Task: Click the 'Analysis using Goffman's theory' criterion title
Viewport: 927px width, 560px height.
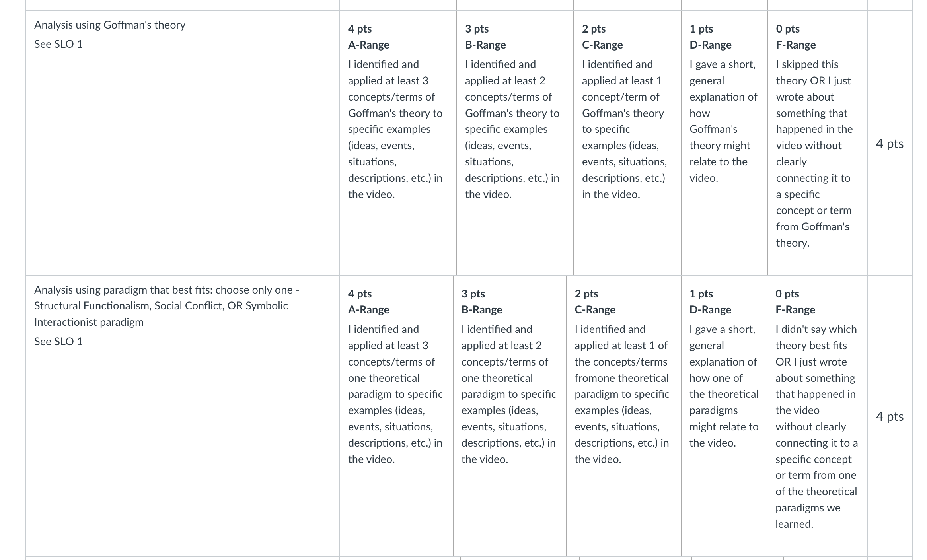Action: [x=110, y=25]
